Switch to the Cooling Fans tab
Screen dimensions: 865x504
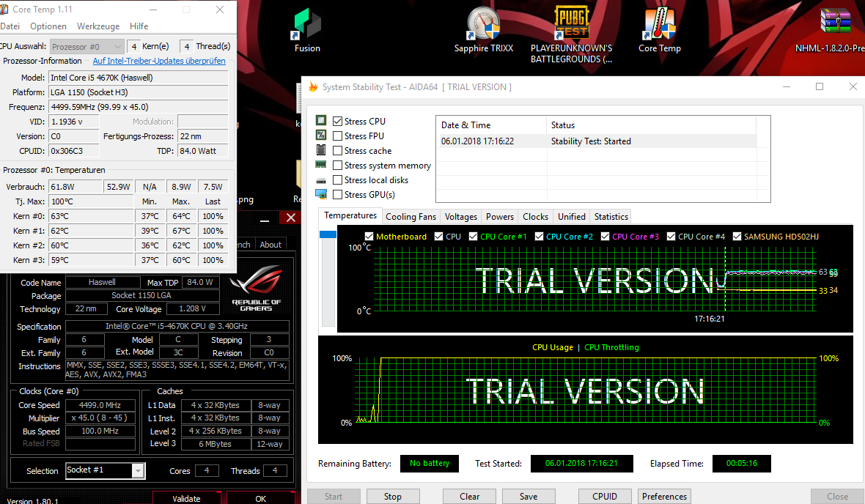click(x=411, y=217)
